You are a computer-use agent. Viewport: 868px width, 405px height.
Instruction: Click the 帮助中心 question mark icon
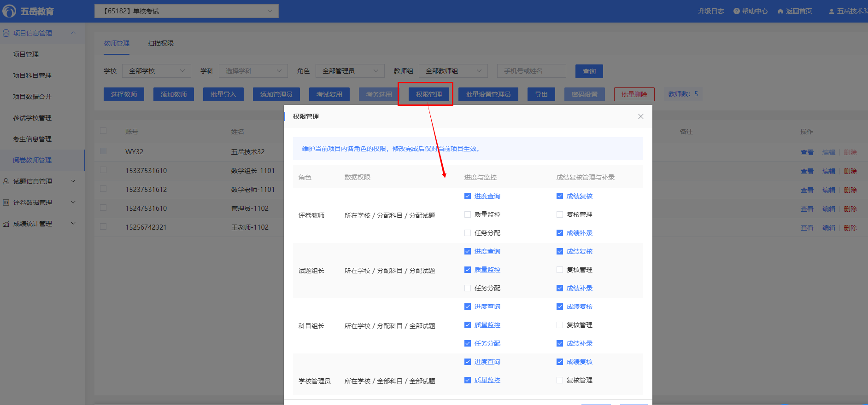pos(736,11)
